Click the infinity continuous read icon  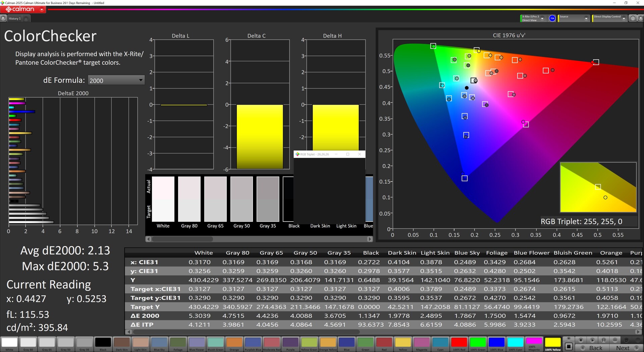point(615,340)
